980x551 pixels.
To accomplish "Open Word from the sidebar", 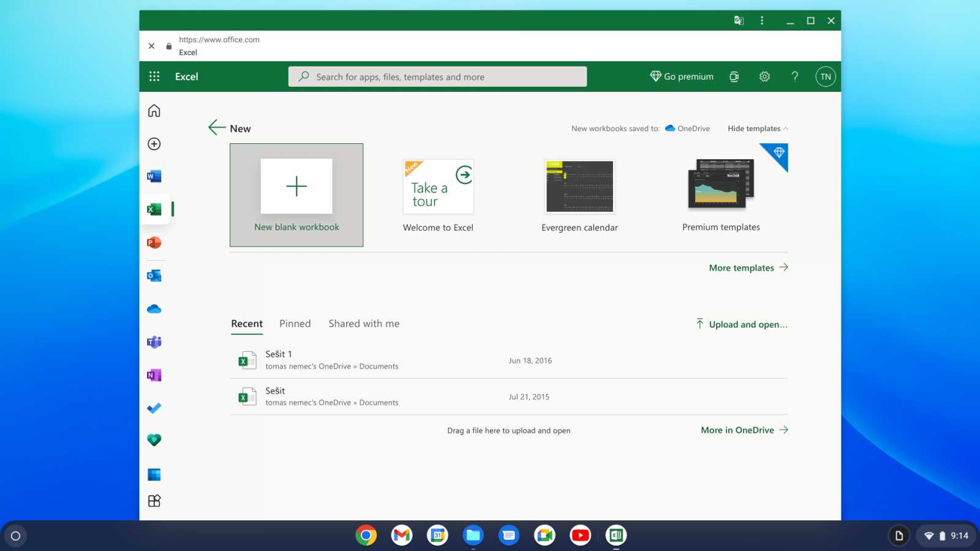I will point(154,176).
